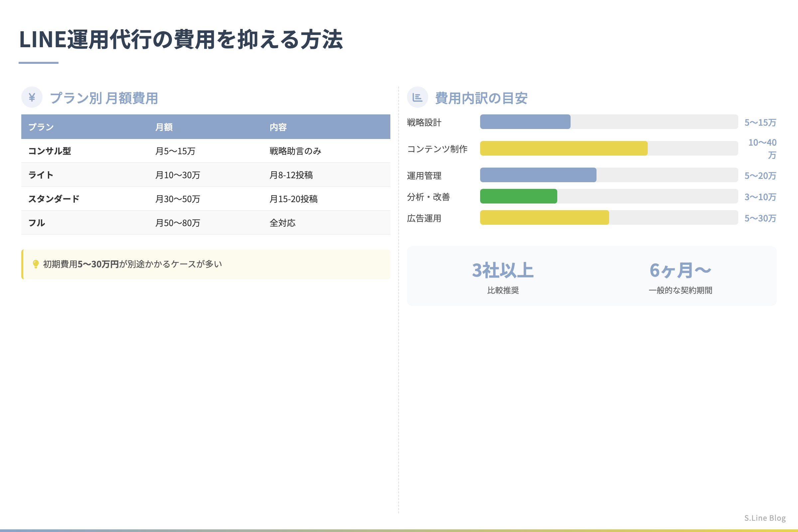Viewport: 798px width, 532px height.
Task: Click the 運用管理 label
Action: (424, 176)
